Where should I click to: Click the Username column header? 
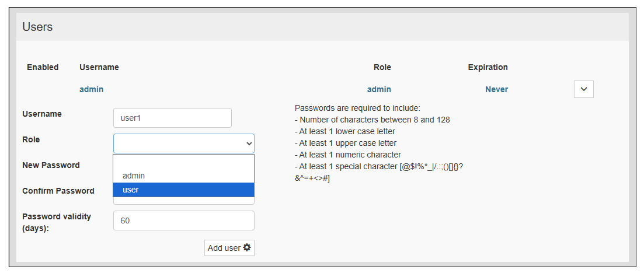(99, 67)
